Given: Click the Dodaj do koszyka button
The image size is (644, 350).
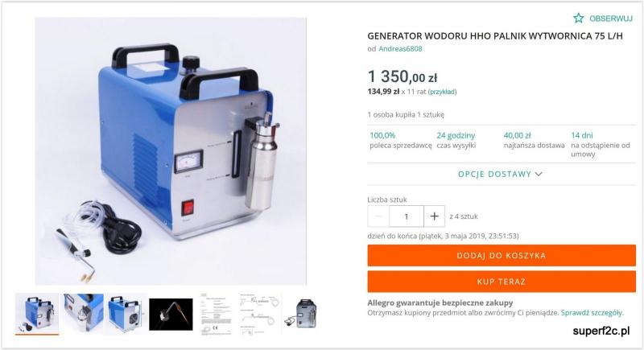Looking at the screenshot, I should coord(502,255).
